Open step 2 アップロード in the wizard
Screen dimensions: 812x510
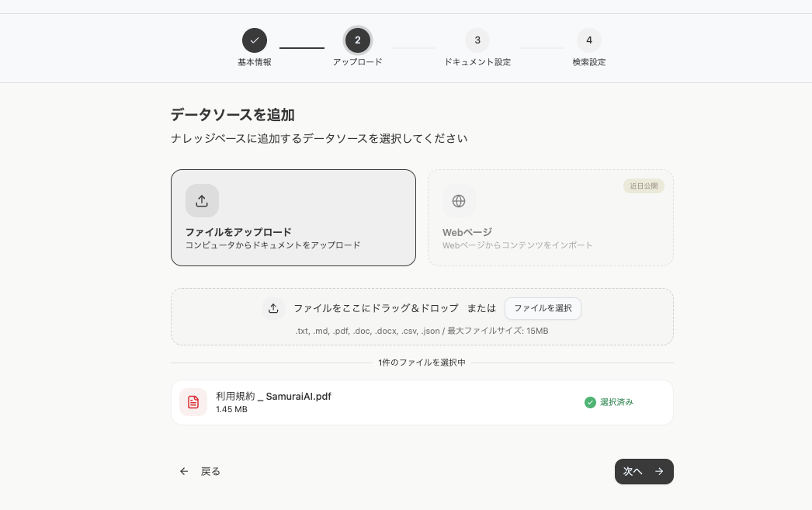point(358,40)
